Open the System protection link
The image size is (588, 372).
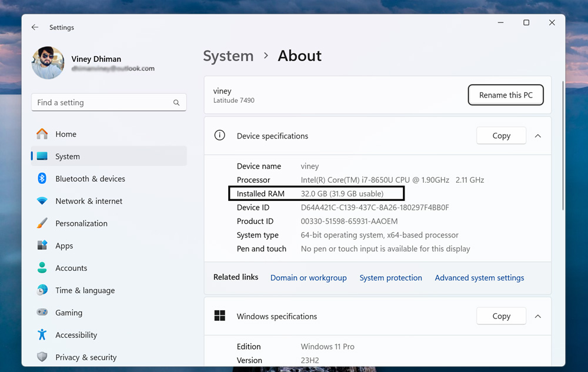tap(391, 277)
